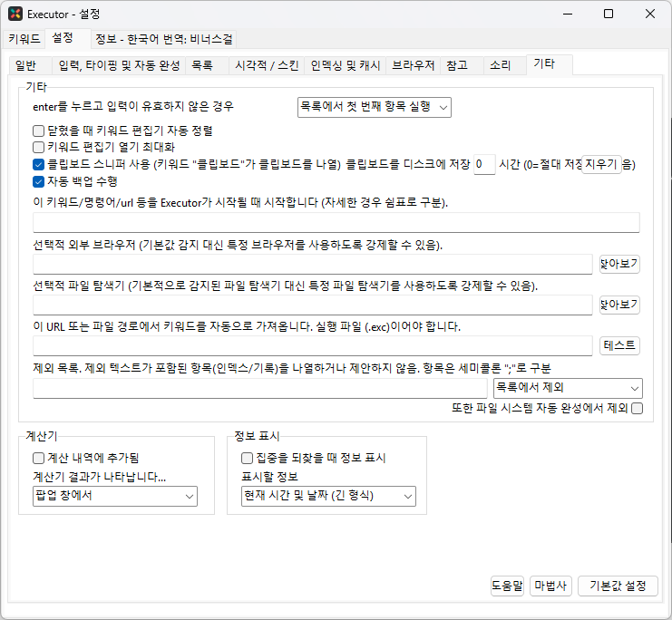672x620 pixels.
Task: Close the Executor settings window
Action: pyautogui.click(x=649, y=15)
